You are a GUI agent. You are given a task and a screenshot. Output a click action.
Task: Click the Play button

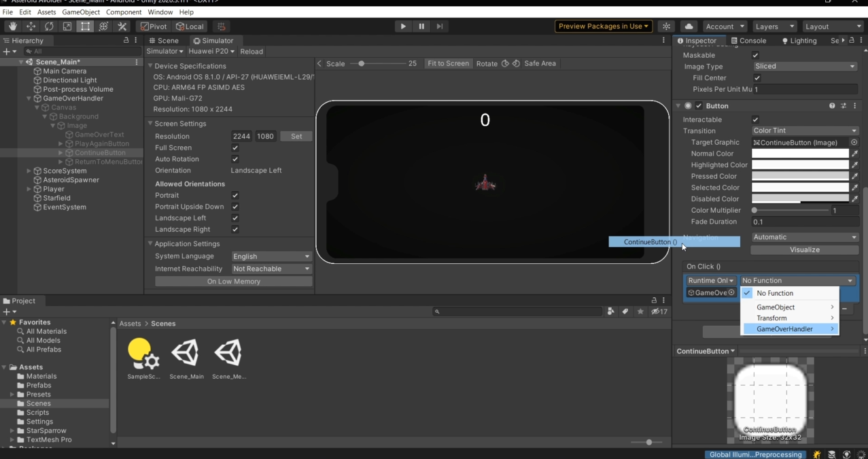pos(403,27)
